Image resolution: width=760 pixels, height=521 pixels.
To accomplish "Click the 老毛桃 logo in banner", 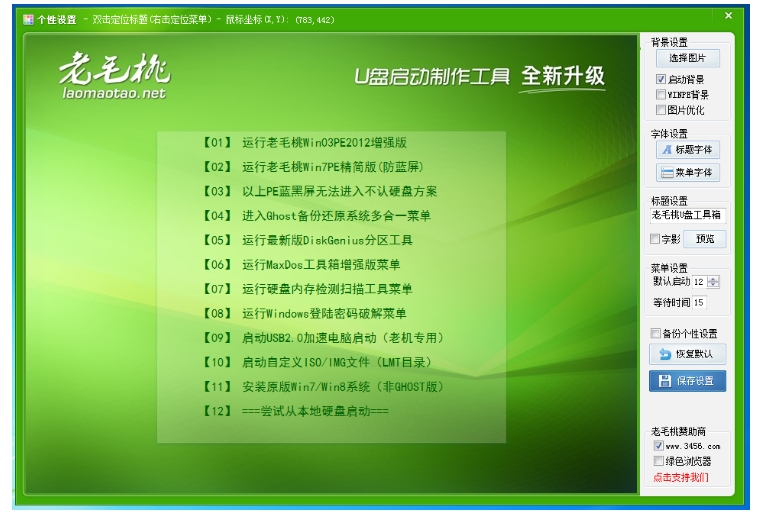I will (x=113, y=75).
